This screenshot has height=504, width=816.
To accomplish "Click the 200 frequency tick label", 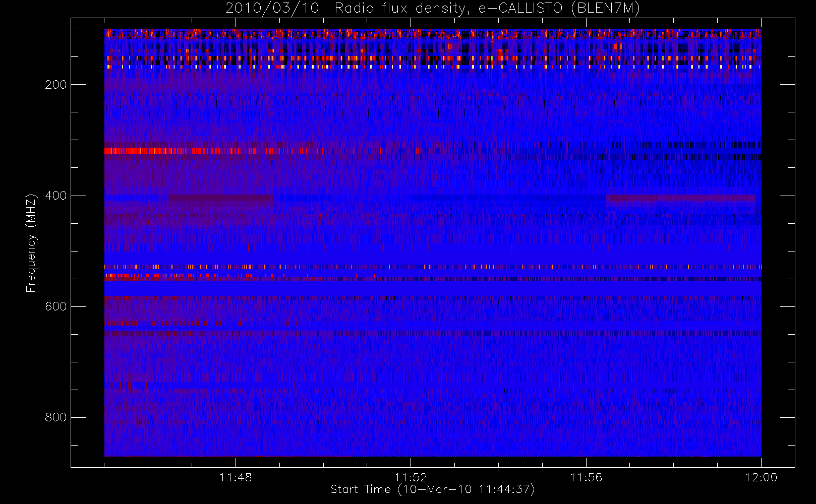I will pos(56,85).
